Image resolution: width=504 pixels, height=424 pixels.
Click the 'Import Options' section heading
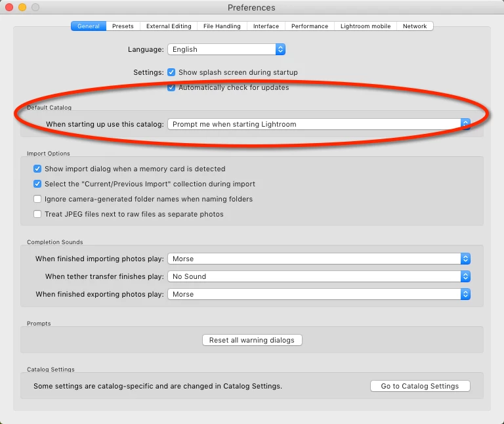click(48, 154)
